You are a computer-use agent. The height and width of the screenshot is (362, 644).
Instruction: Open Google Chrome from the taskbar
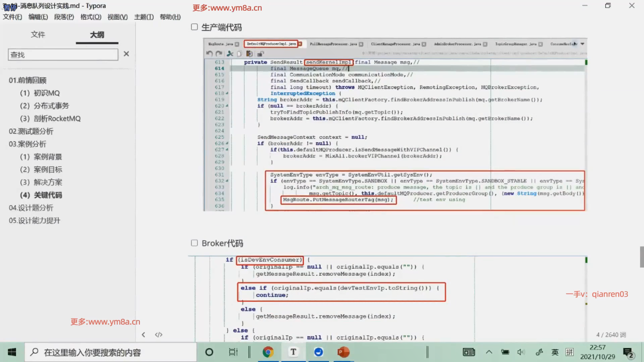[268, 352]
